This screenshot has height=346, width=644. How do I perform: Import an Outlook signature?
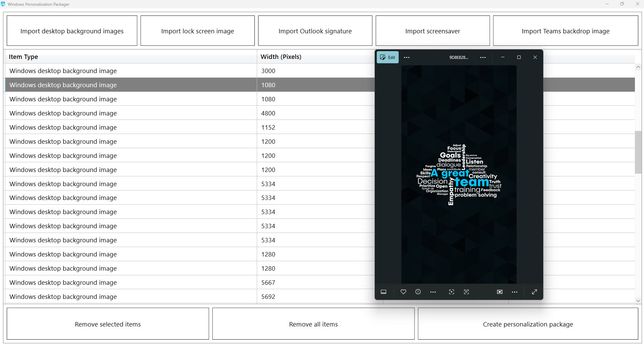tap(315, 31)
